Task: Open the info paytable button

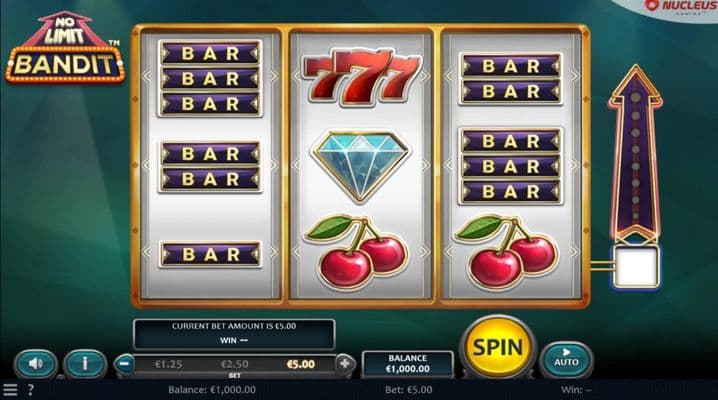Action: (85, 364)
